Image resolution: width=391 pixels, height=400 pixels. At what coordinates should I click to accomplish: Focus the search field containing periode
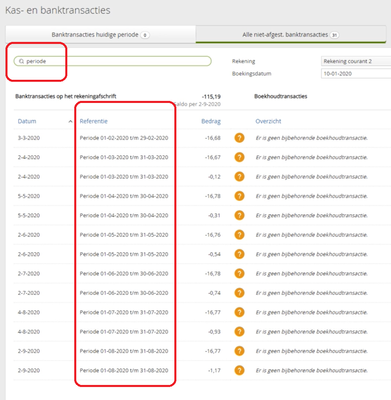tap(113, 61)
